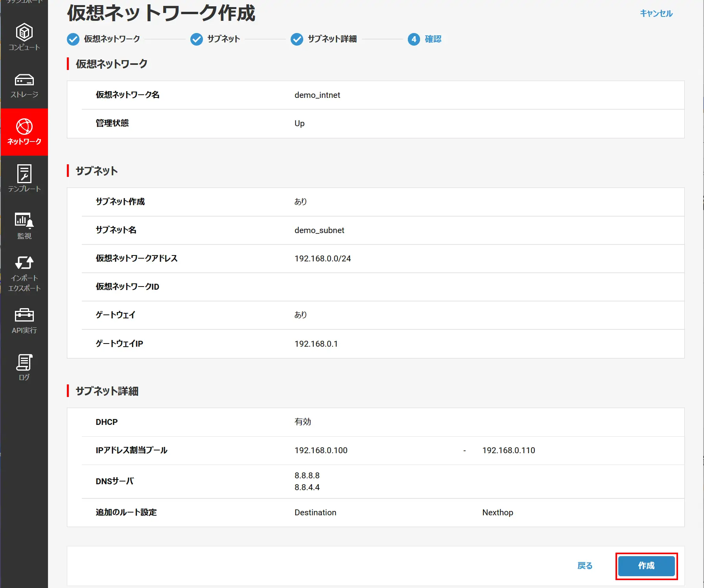Click the 8.8.8.8 DNS server entry

(307, 476)
